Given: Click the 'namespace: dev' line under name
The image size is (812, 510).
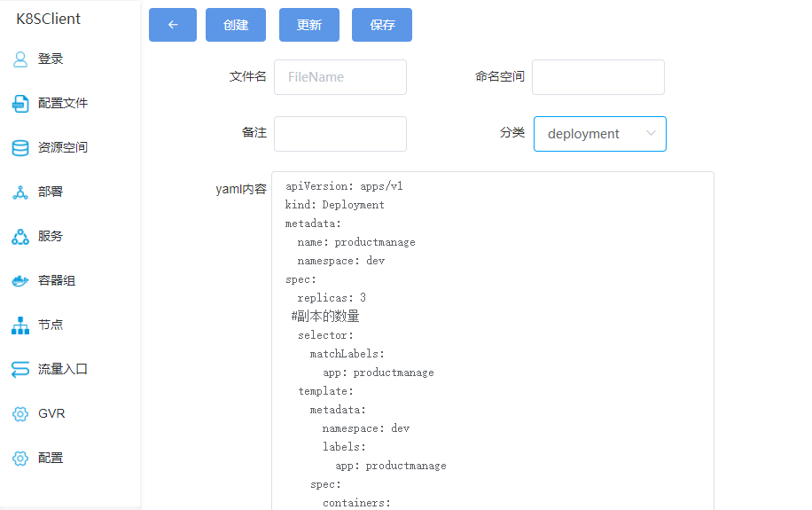Looking at the screenshot, I should coord(340,261).
